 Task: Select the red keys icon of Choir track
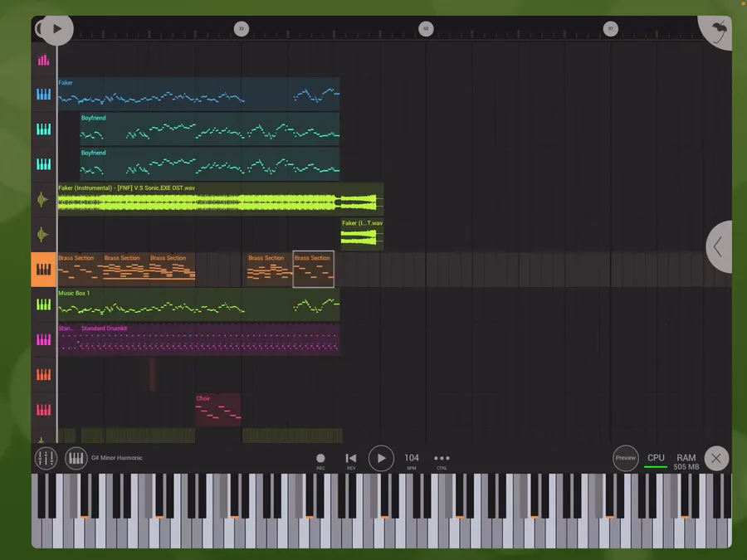point(43,410)
